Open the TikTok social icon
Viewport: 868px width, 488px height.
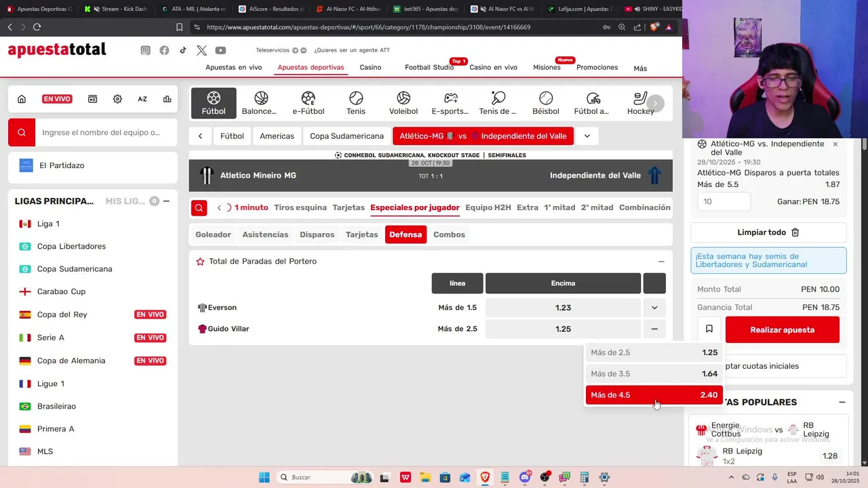183,50
